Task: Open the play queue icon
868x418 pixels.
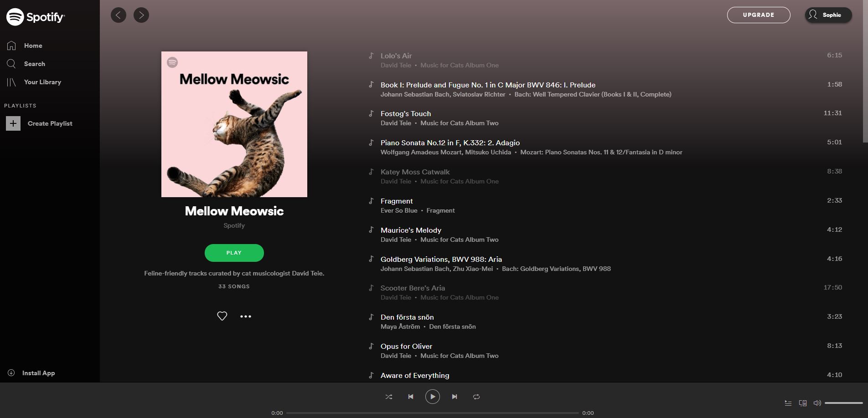Action: coord(788,403)
